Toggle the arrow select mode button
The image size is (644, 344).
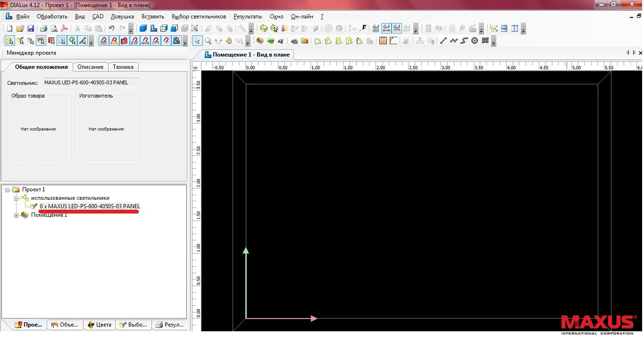coord(198,41)
